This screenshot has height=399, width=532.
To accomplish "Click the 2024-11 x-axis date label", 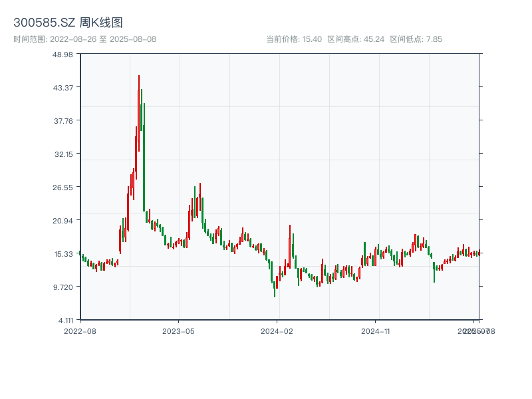I will coord(376,331).
